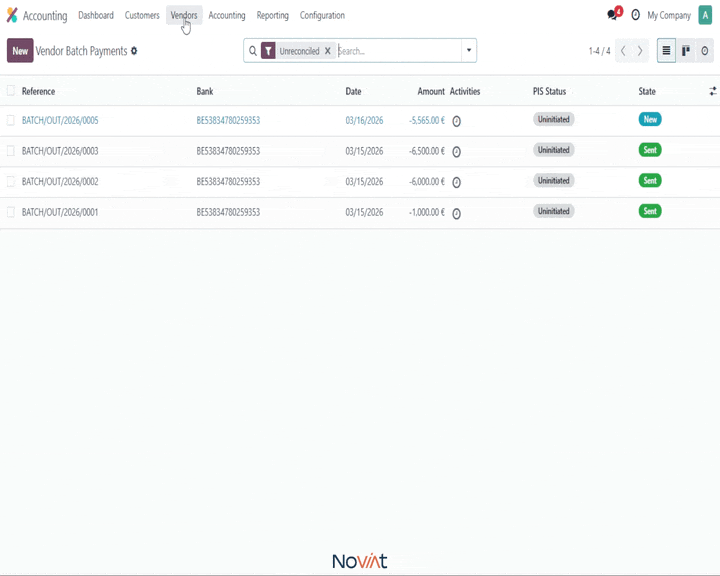The width and height of the screenshot is (720, 576).
Task: Expand the search filter options dropdown
Action: coord(468,51)
